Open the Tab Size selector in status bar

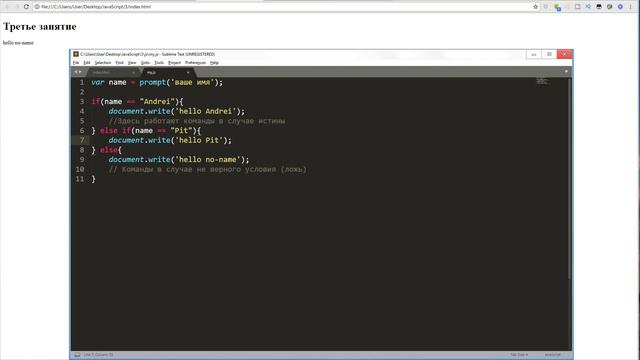coord(519,355)
